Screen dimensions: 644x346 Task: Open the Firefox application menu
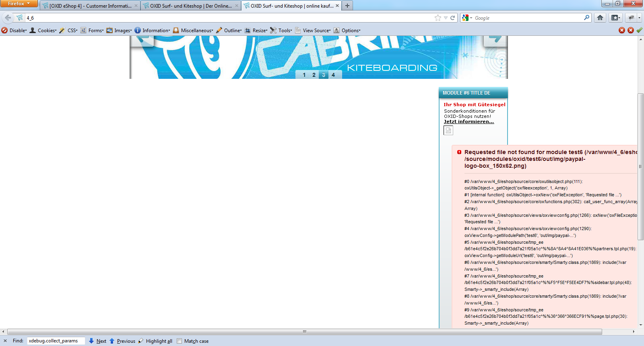pyautogui.click(x=19, y=4)
